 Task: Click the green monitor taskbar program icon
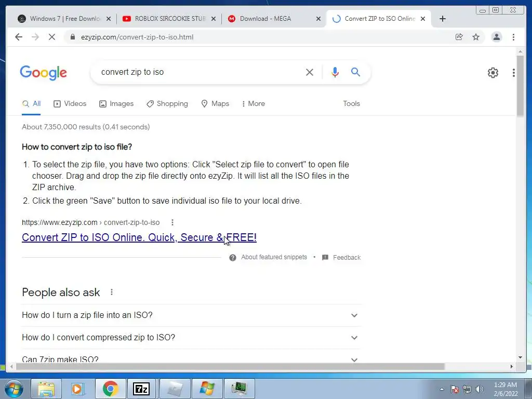240,389
